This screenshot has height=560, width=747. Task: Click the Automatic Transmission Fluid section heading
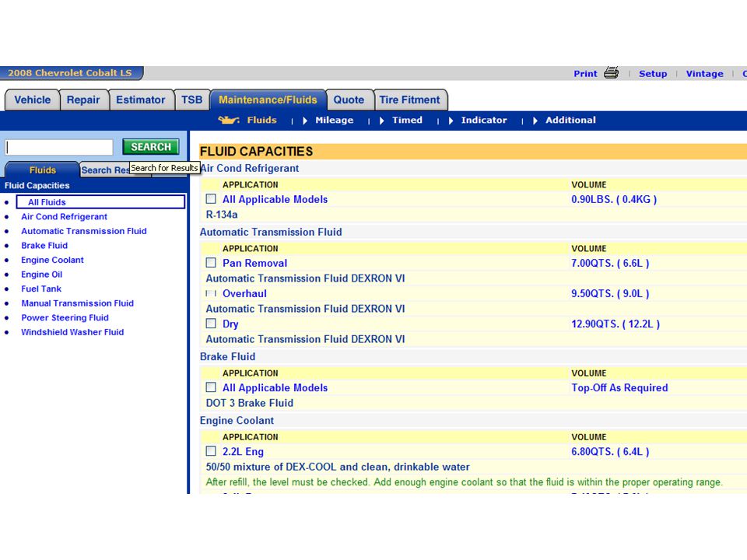click(x=271, y=232)
